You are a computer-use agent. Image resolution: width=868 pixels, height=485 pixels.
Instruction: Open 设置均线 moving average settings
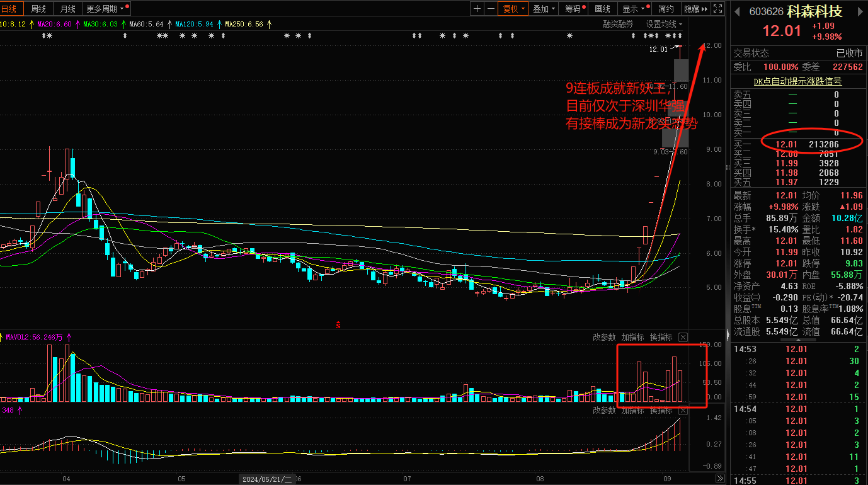point(663,24)
